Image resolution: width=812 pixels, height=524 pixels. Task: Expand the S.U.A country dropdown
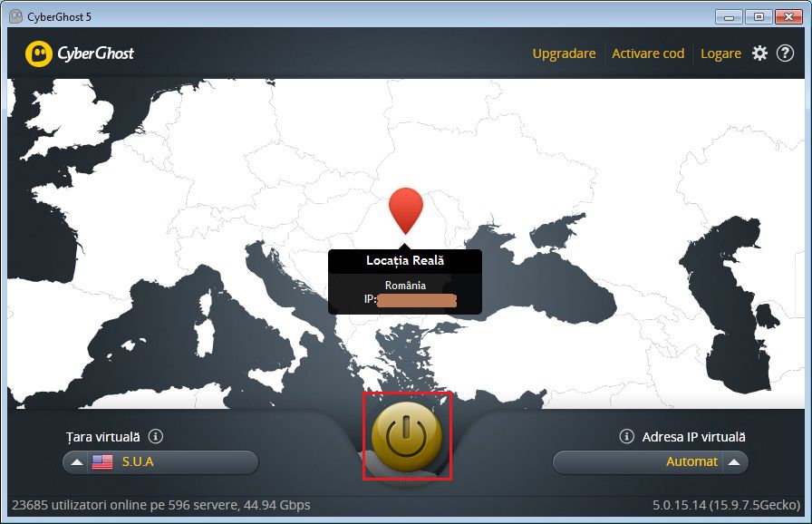click(160, 462)
